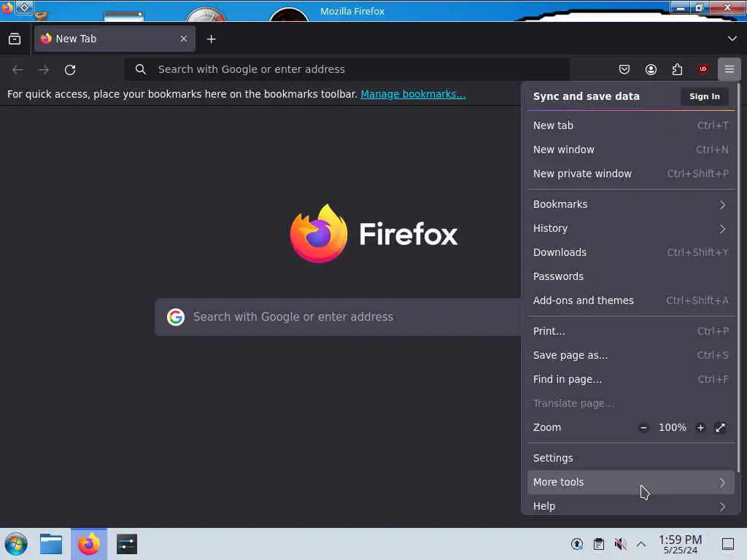Click Firefox taskbar icon

point(89,544)
